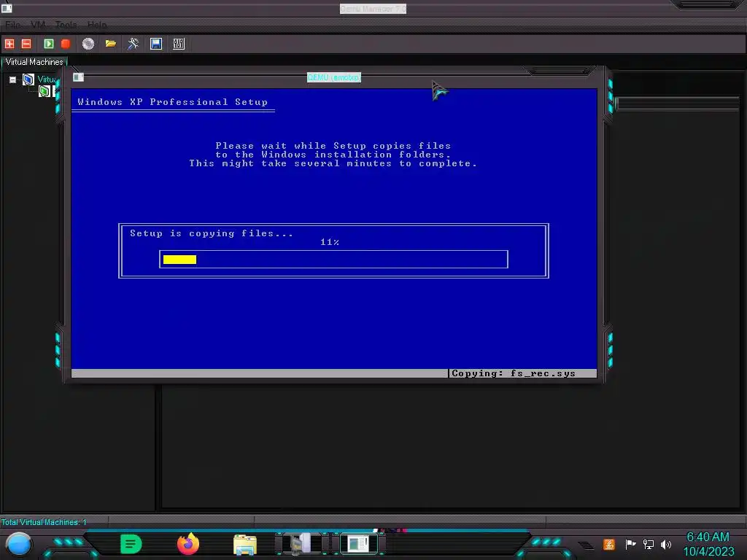Collapse the Virtual Machines tree node
This screenshot has height=560, width=747.
point(13,79)
